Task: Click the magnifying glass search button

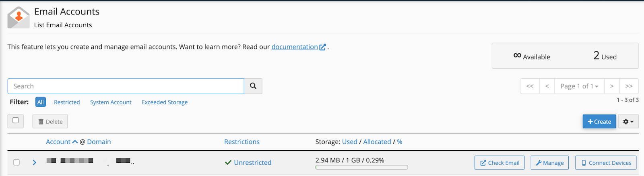Action: click(x=253, y=86)
